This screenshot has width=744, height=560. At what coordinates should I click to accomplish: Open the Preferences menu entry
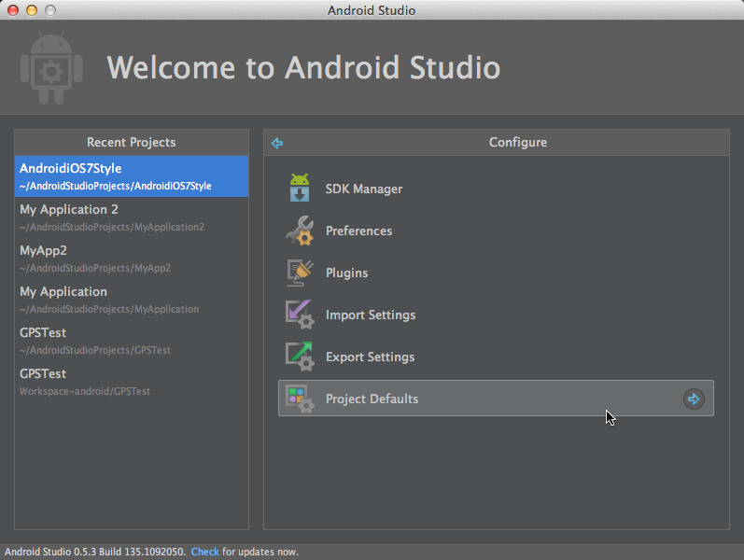[x=358, y=231]
